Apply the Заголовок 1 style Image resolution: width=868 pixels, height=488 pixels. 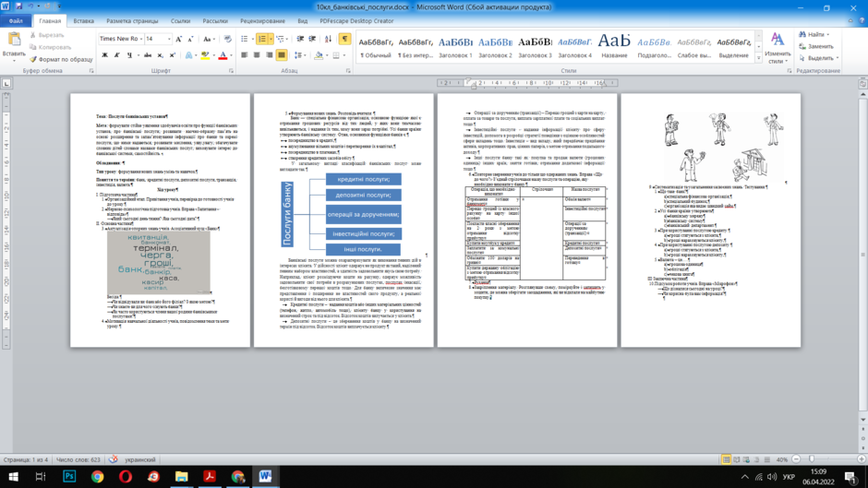pos(455,47)
